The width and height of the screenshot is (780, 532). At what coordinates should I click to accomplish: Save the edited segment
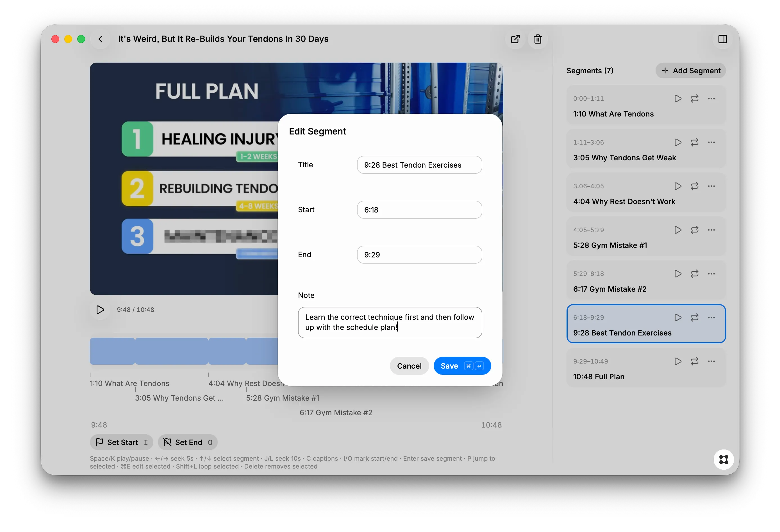click(x=462, y=366)
